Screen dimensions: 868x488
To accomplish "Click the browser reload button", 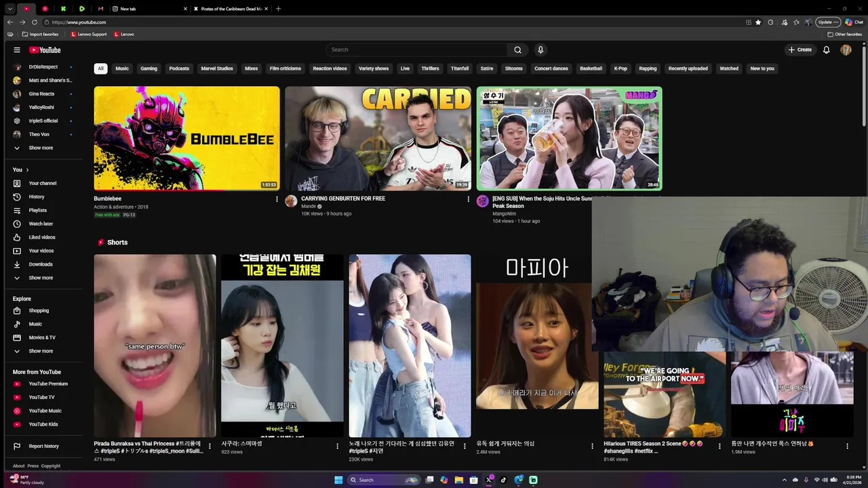I will [x=35, y=22].
